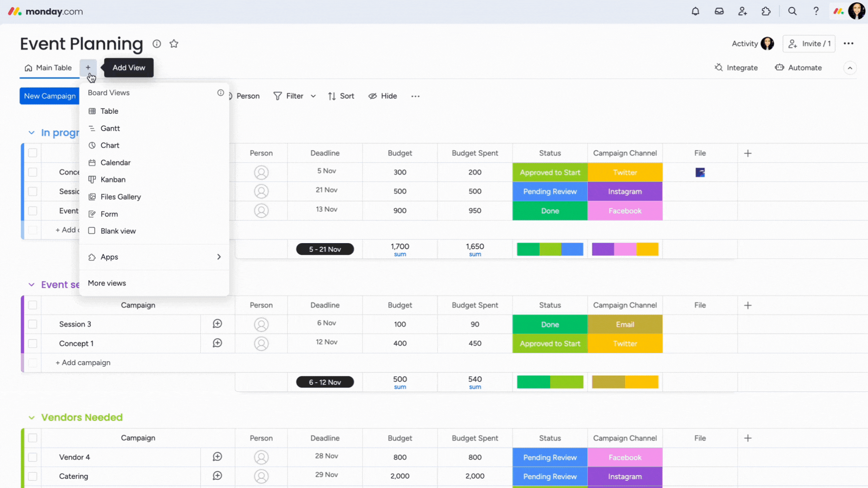Toggle checkbox for Session 3 row
This screenshot has width=868, height=488.
point(32,324)
